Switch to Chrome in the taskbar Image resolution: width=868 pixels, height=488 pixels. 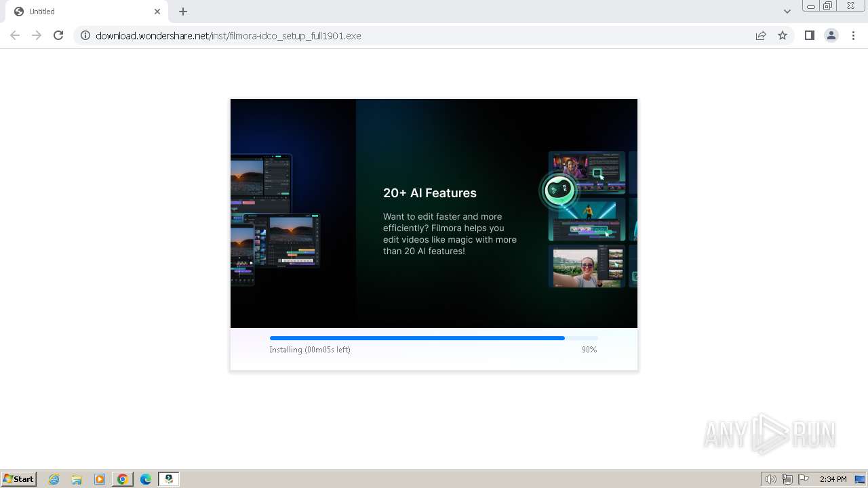(123, 479)
